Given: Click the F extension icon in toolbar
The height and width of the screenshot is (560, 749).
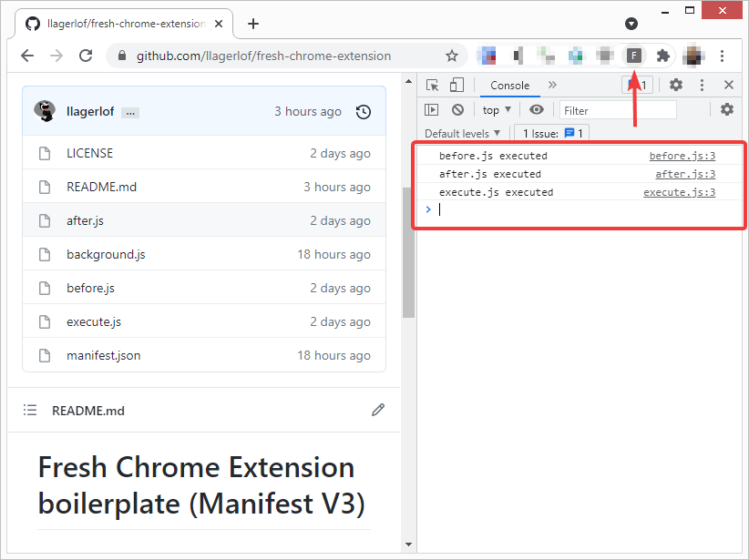Looking at the screenshot, I should coord(634,56).
